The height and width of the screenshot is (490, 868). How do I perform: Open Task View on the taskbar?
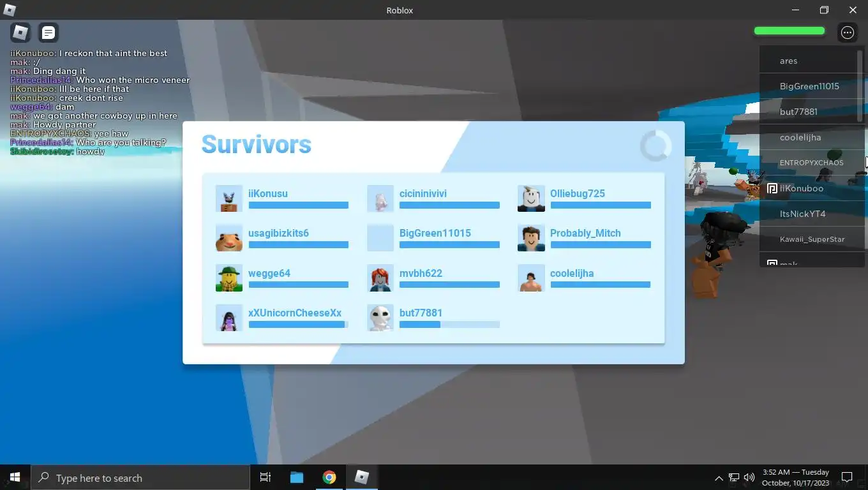tap(266, 477)
